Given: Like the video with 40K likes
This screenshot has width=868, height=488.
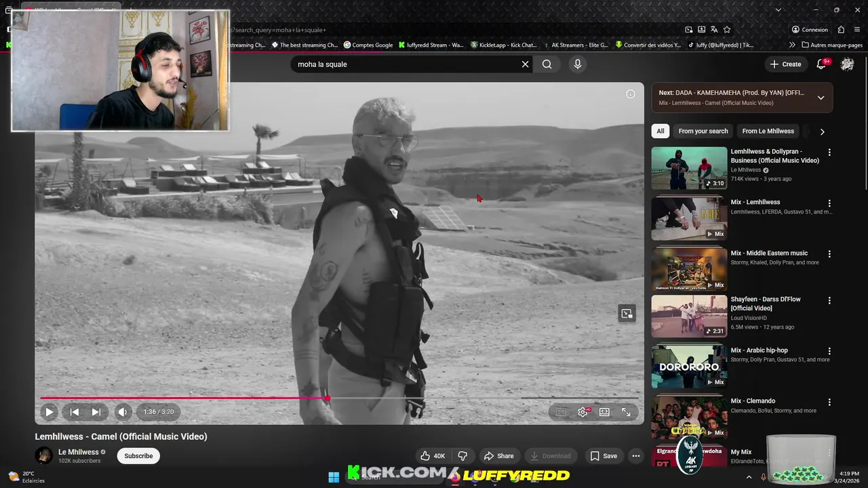Looking at the screenshot, I should point(433,456).
